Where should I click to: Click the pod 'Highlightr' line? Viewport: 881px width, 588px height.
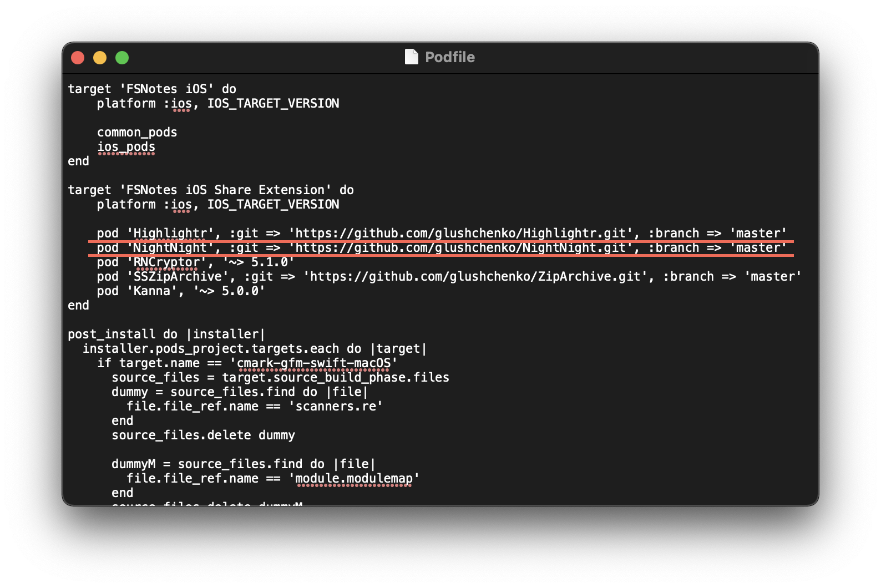pyautogui.click(x=442, y=233)
